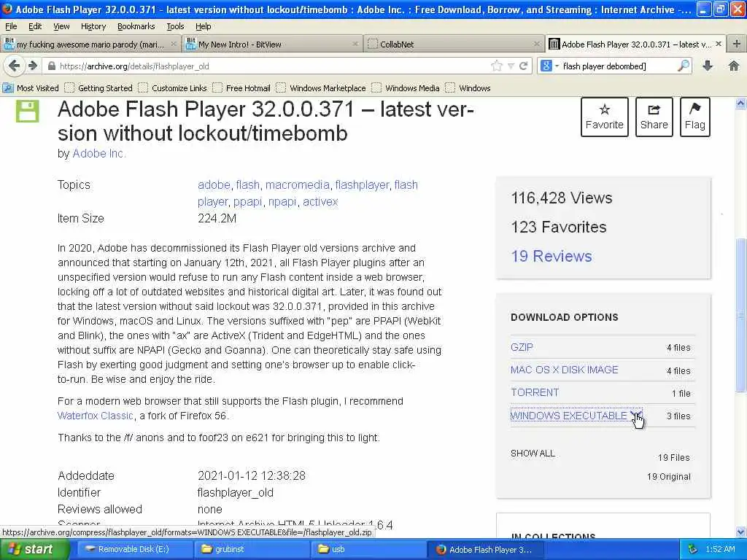The image size is (747, 560).
Task: Switch to Removable Disk (E:) taskbar window
Action: pos(133,550)
